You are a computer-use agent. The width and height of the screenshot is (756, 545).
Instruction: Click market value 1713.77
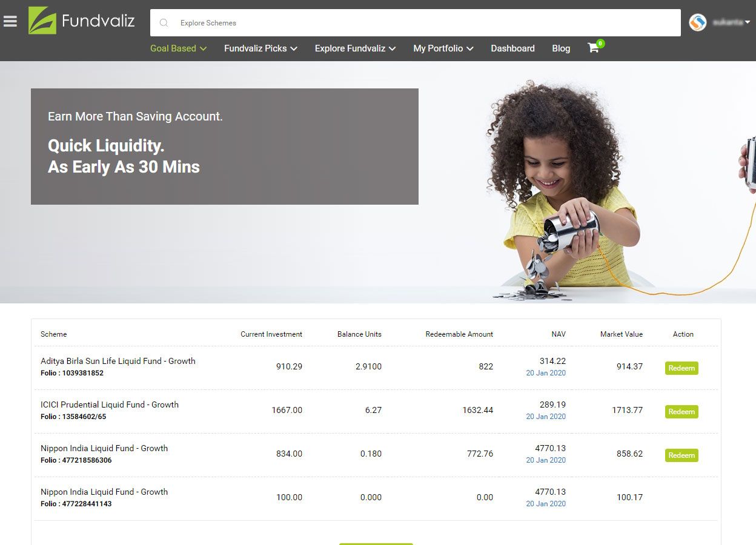click(628, 410)
